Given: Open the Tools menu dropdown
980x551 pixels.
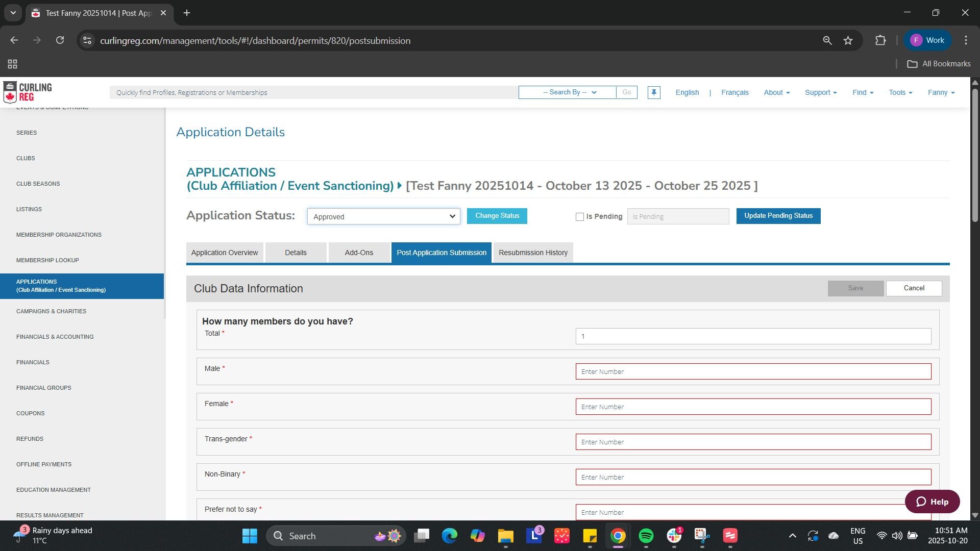Looking at the screenshot, I should pyautogui.click(x=900, y=92).
